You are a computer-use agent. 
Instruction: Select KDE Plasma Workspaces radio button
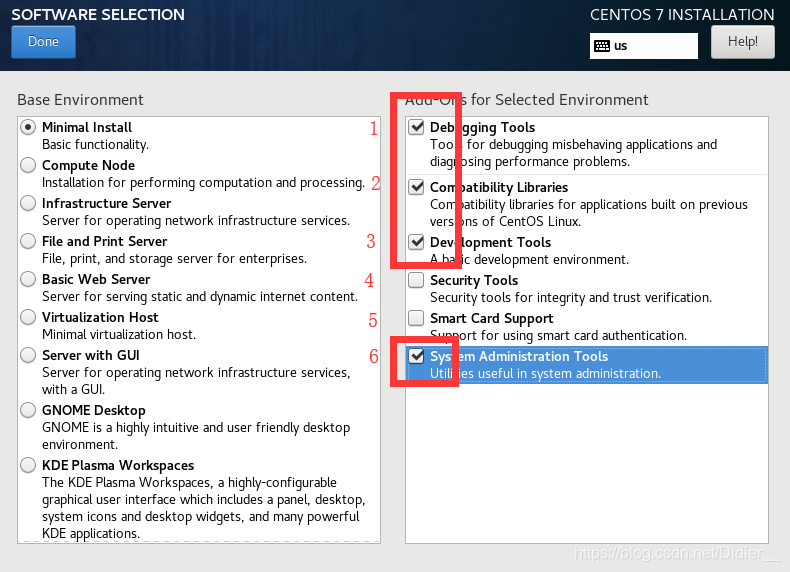[28, 465]
